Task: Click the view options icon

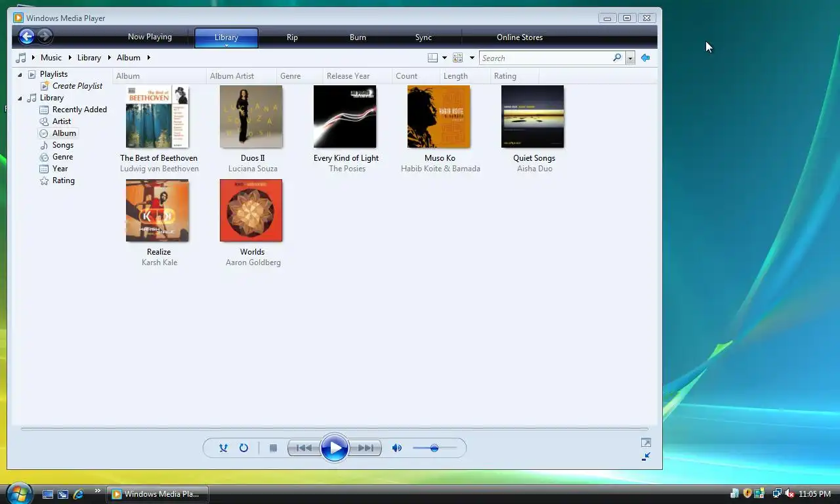Action: pos(457,58)
